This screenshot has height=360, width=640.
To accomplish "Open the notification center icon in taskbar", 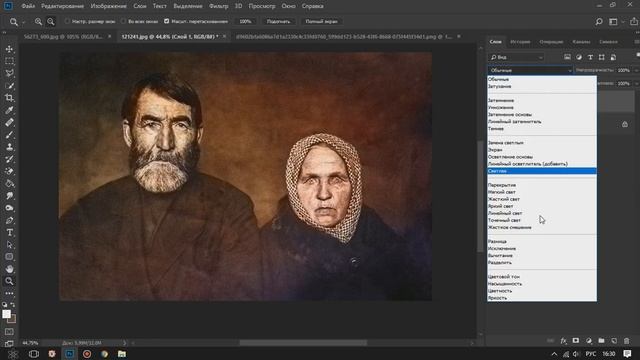I will click(x=627, y=354).
